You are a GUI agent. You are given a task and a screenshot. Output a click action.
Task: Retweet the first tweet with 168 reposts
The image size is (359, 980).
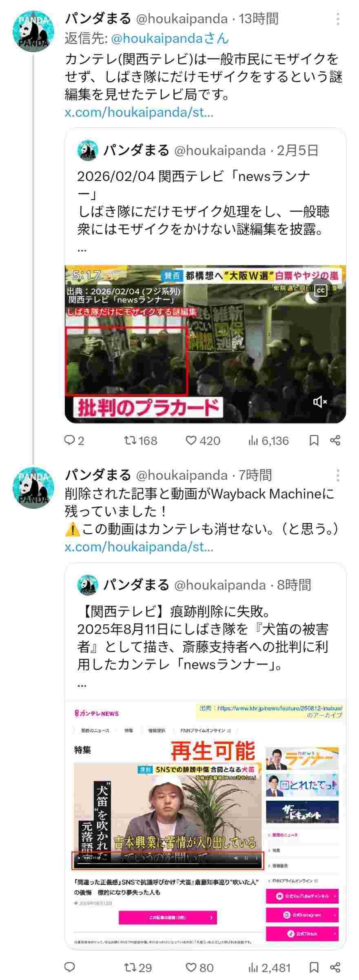coord(130,440)
